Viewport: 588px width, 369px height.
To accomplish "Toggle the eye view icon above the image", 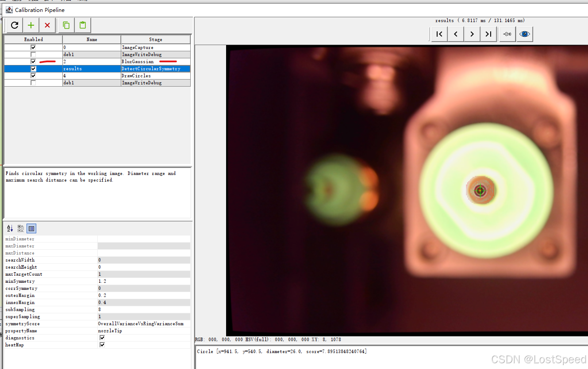I will click(525, 34).
